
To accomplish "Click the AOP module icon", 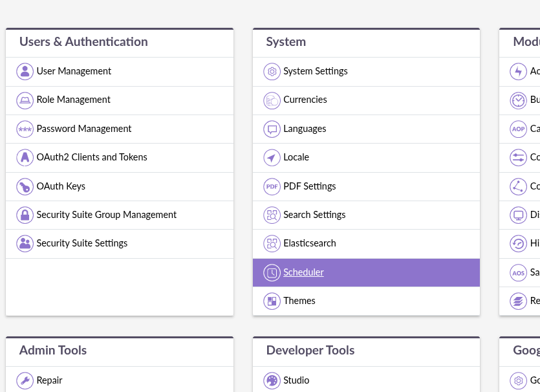I will coord(518,129).
